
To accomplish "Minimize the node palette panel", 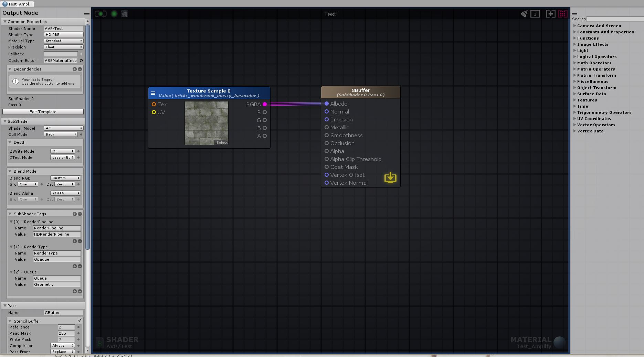I will click(574, 14).
